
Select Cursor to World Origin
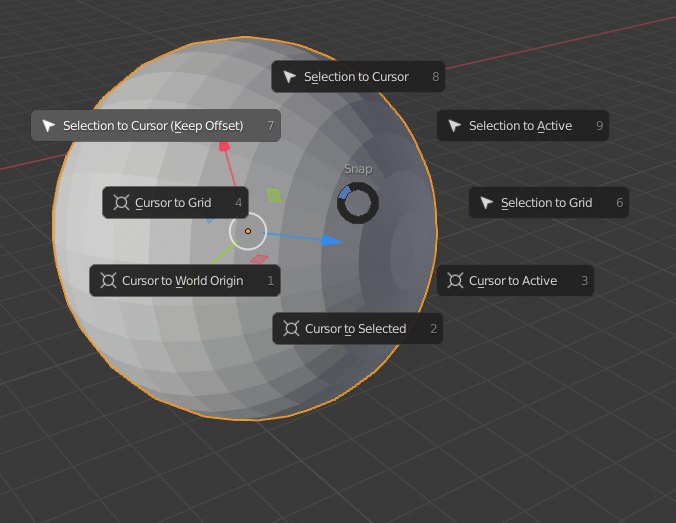coord(185,281)
